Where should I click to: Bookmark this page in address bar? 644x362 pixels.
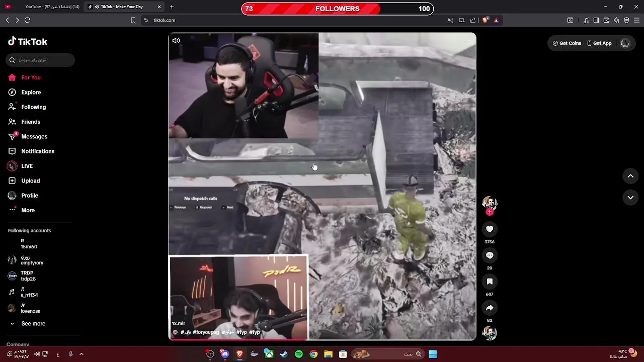point(133,20)
